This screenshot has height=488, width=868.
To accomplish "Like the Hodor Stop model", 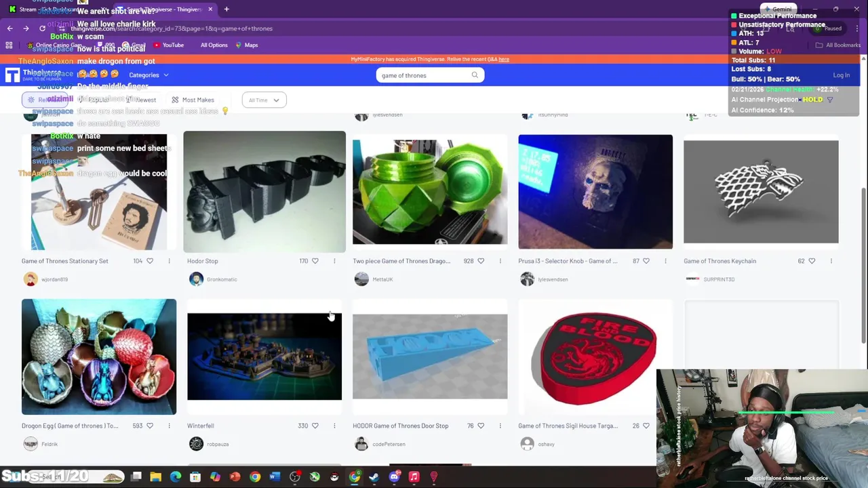I will click(x=315, y=261).
